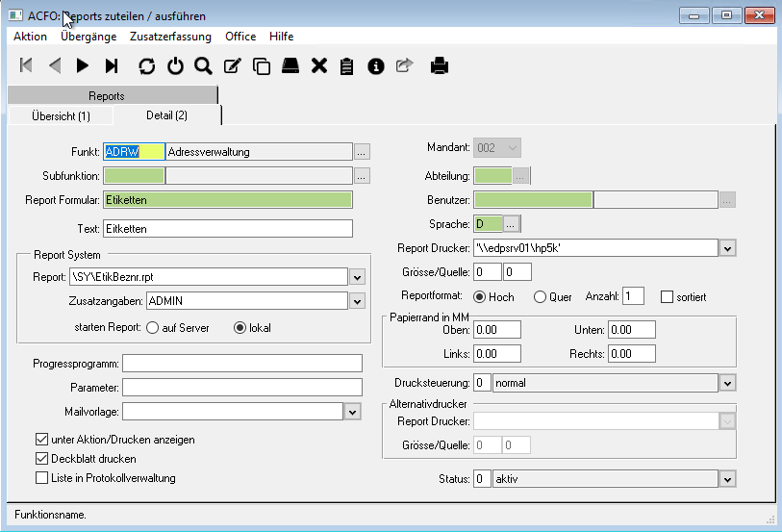The height and width of the screenshot is (532, 782).
Task: Select the 'Quer' report format option
Action: click(x=540, y=296)
